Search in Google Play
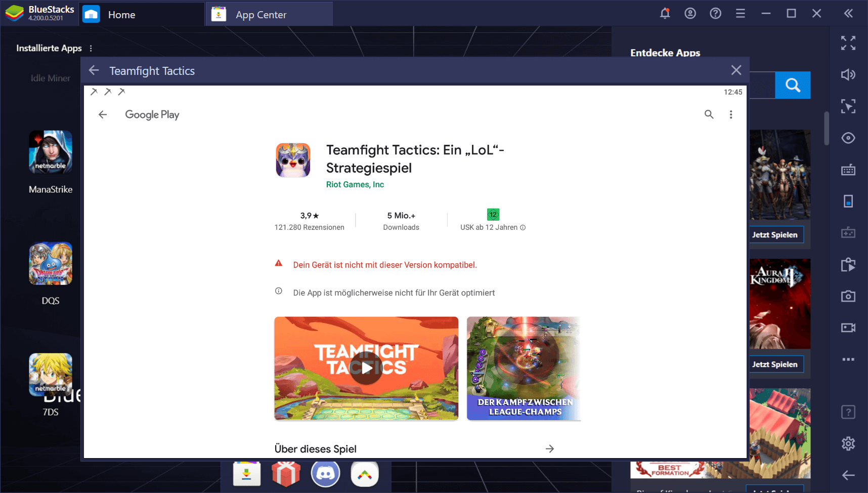The width and height of the screenshot is (868, 493). (709, 114)
